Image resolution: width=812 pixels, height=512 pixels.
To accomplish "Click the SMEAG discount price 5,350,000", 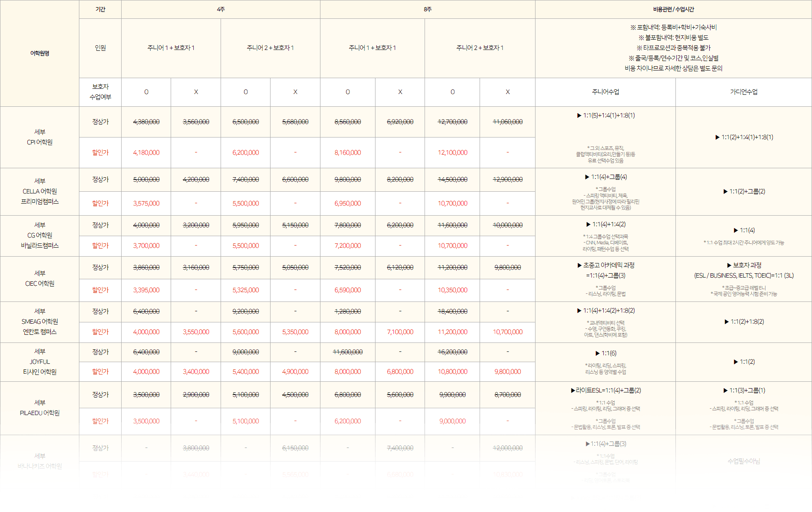I will tap(295, 332).
